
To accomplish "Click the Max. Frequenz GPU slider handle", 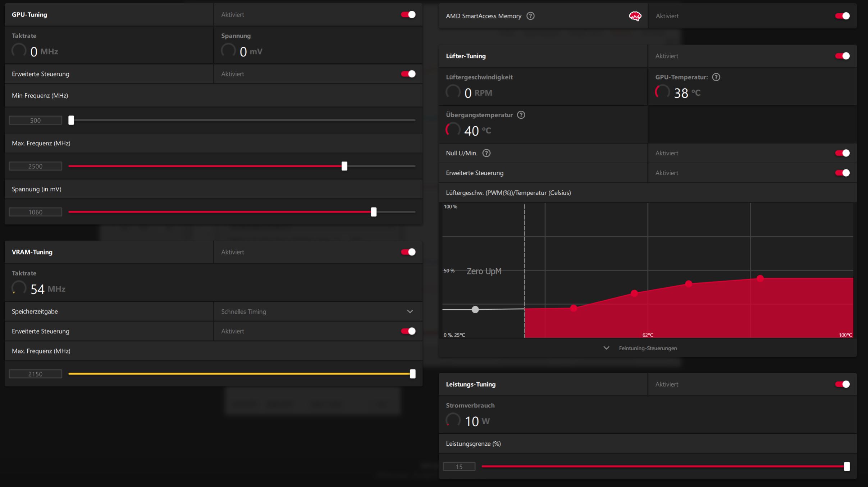I will (x=344, y=166).
